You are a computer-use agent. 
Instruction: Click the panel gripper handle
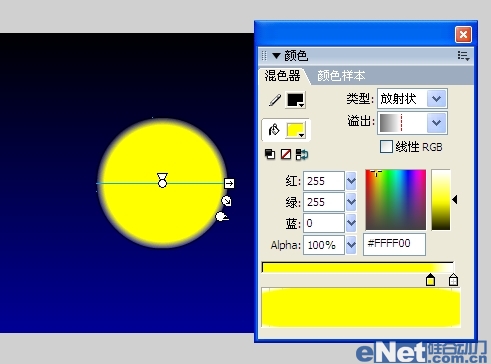[x=264, y=56]
